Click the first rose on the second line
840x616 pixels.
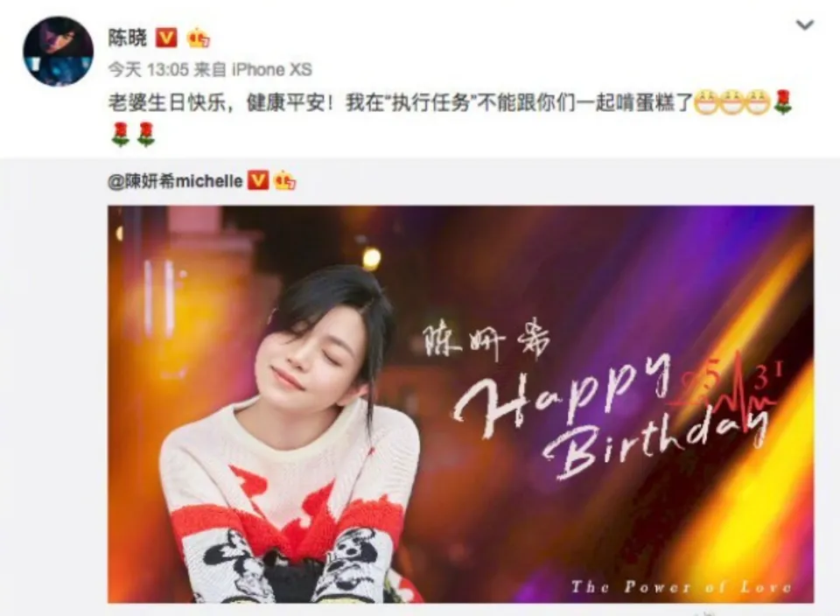[x=121, y=135]
